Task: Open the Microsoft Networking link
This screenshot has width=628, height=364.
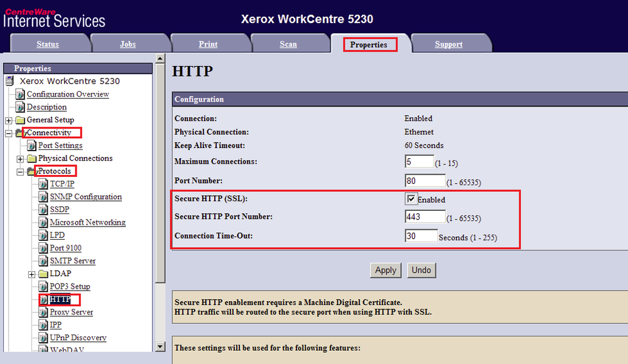Action: coord(87,222)
